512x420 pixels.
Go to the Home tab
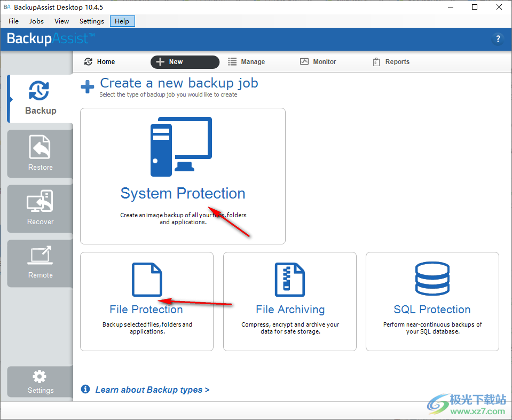pos(100,62)
